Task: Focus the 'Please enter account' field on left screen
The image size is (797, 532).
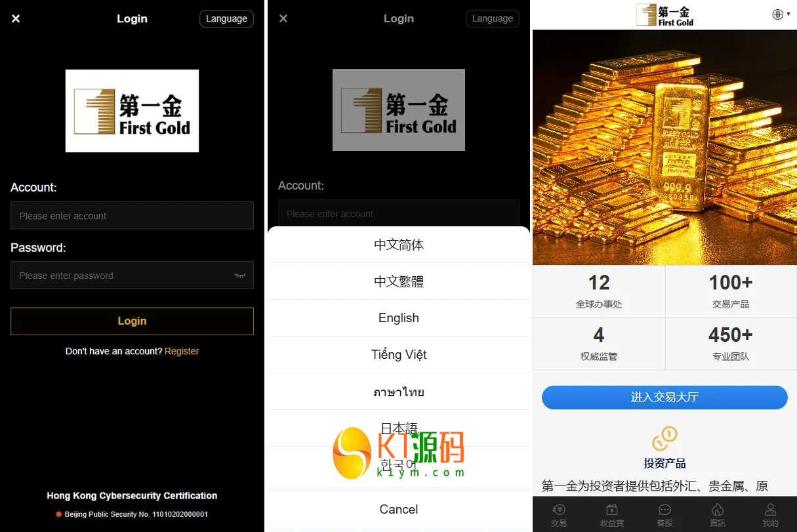Action: 132,215
